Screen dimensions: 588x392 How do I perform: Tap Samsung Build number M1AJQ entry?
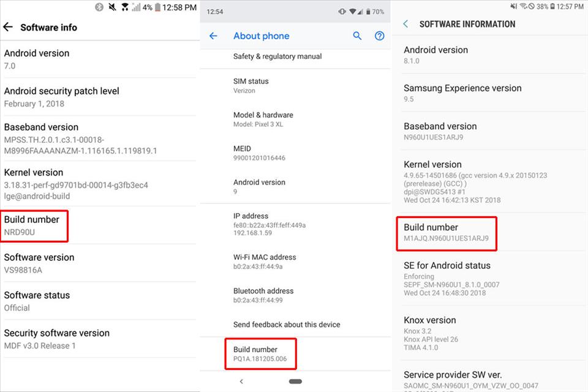pos(446,233)
